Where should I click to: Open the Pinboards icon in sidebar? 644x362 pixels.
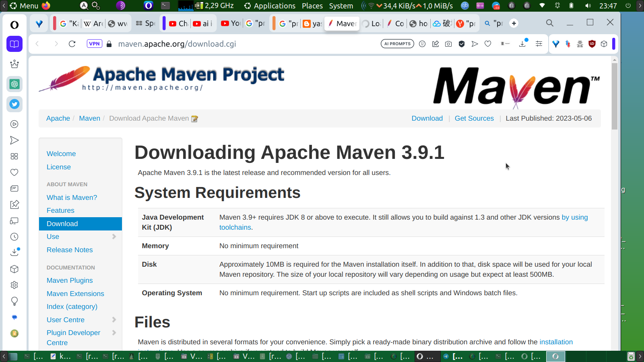pos(14,205)
